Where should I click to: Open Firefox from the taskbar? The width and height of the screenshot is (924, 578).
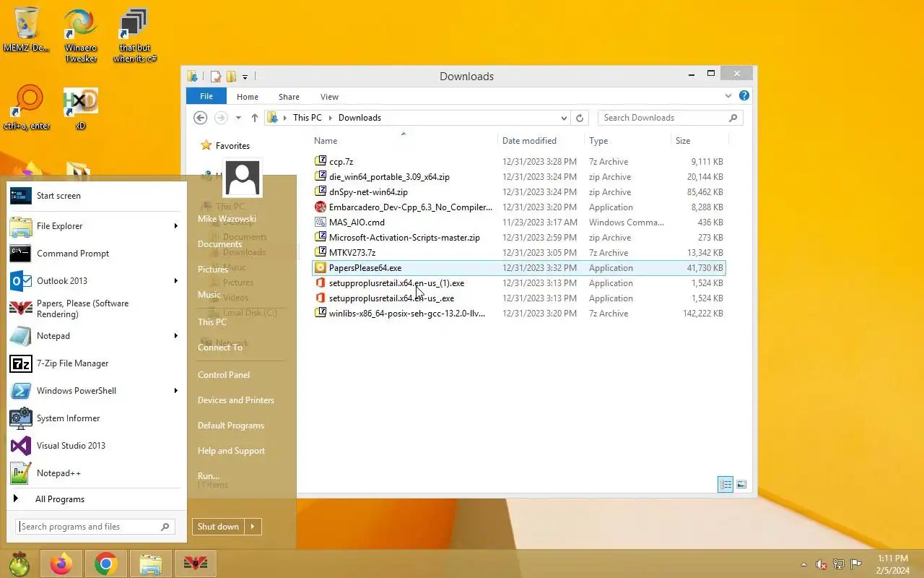pos(62,564)
